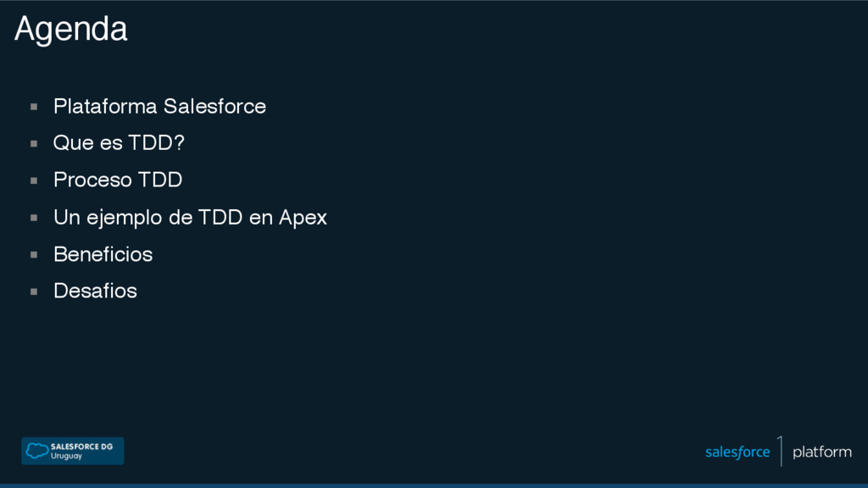868x488 pixels.
Task: Click the blue bar at slide bottom
Action: pyautogui.click(x=434, y=485)
